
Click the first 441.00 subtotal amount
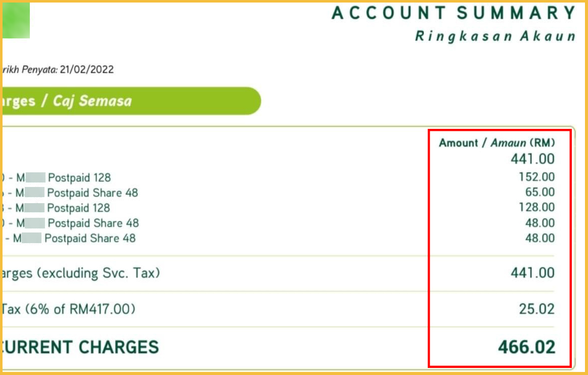[x=532, y=159]
